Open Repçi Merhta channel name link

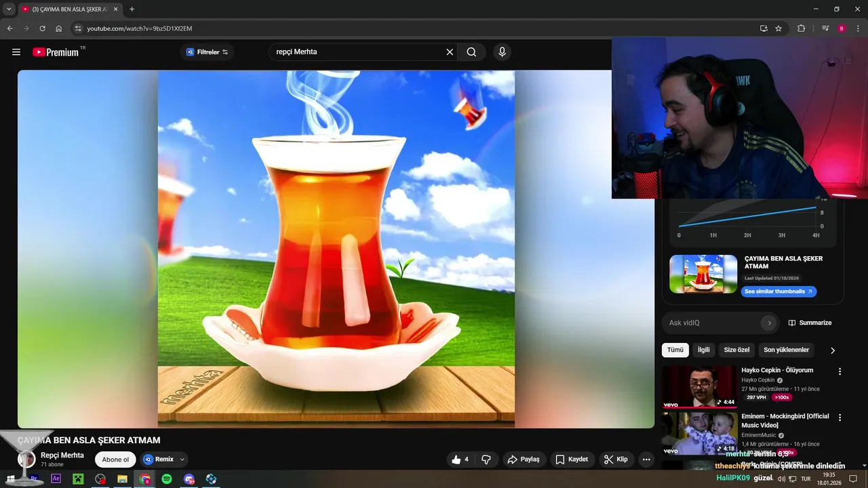62,455
